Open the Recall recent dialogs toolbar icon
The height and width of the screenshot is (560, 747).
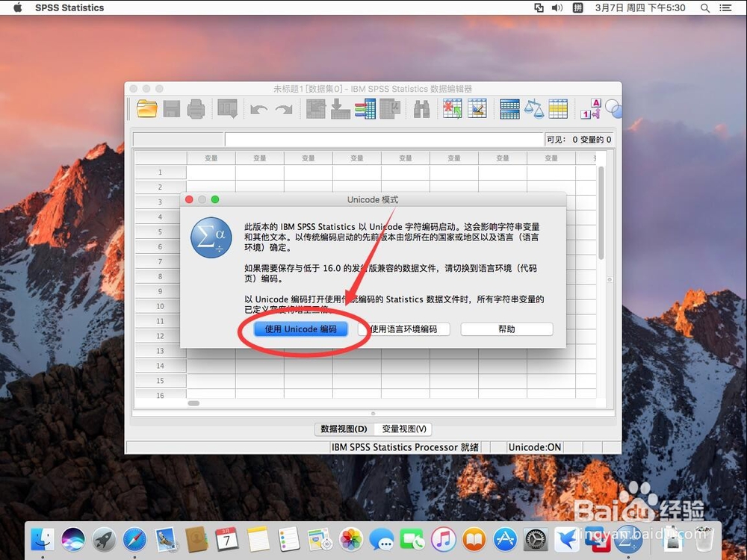click(227, 109)
